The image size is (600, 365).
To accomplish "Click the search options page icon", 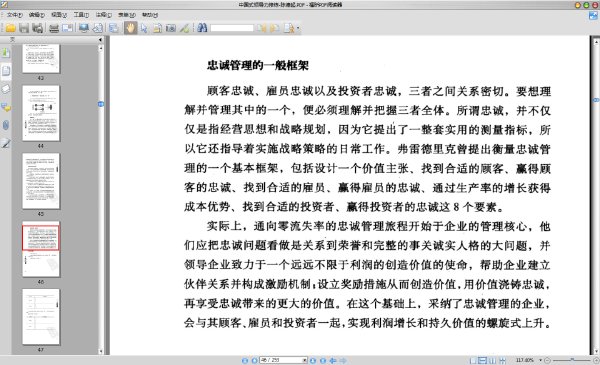I will coord(289,28).
